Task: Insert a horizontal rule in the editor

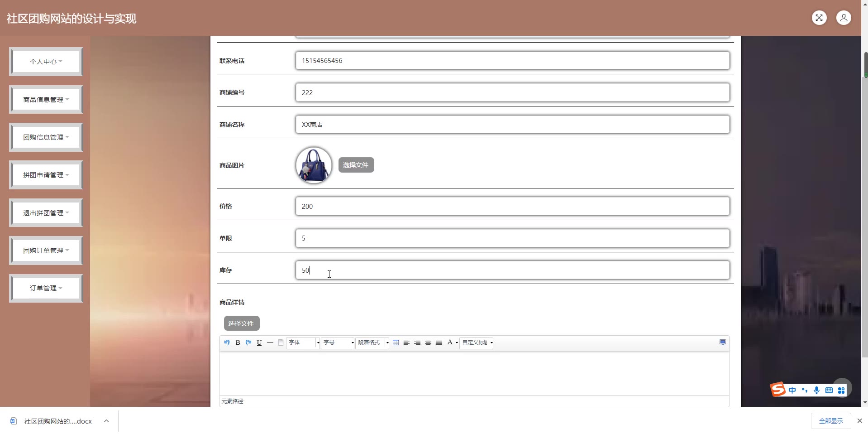Action: click(x=270, y=342)
